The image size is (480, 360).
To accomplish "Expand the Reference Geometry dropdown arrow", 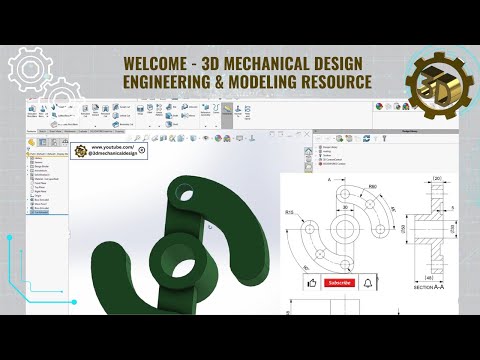I will coord(206,126).
